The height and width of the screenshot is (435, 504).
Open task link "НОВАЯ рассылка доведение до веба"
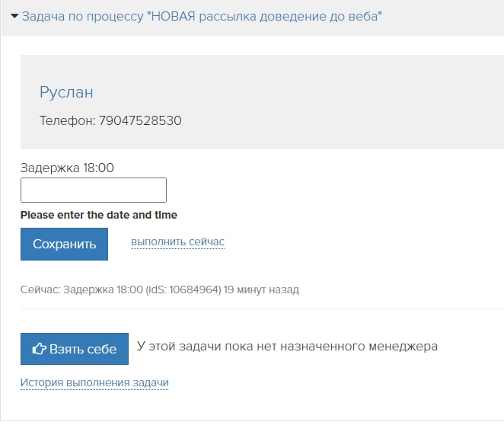202,17
